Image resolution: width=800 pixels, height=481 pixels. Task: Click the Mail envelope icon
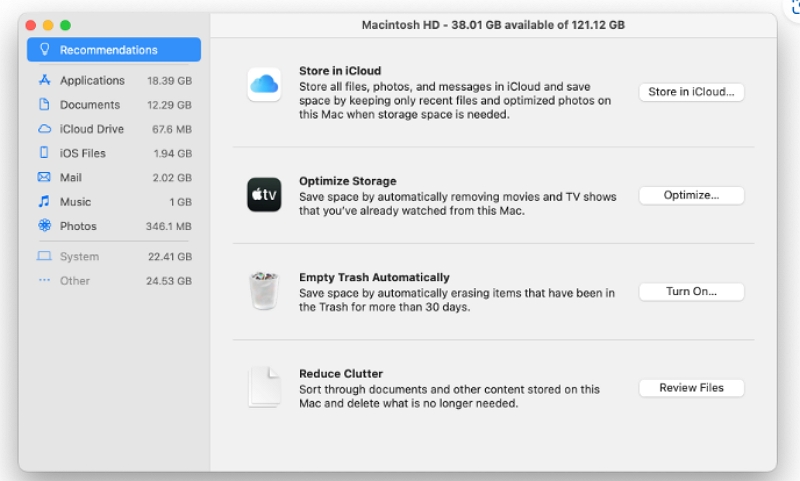(44, 177)
